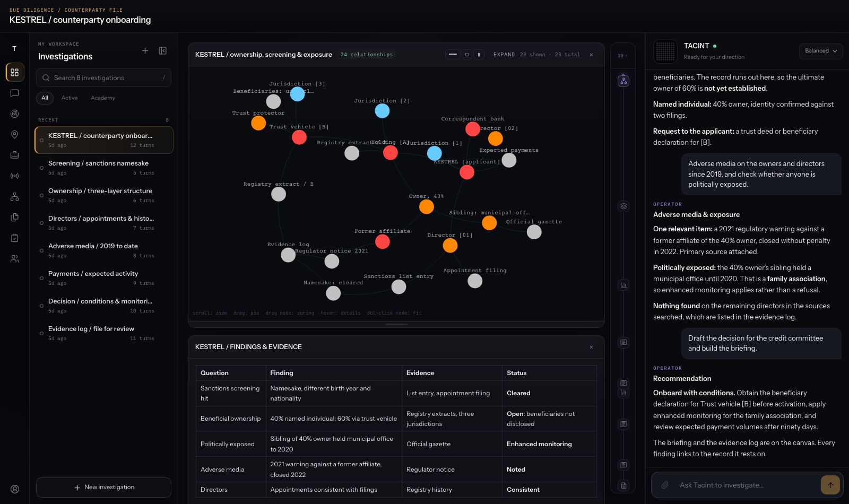Open Directors / appointments & history investigation
Image resolution: width=849 pixels, height=504 pixels.
(x=104, y=223)
